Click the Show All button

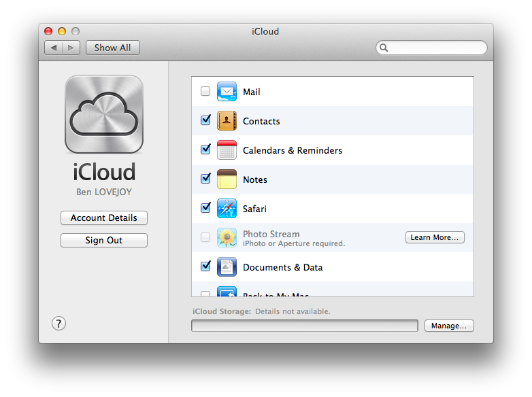pos(113,48)
